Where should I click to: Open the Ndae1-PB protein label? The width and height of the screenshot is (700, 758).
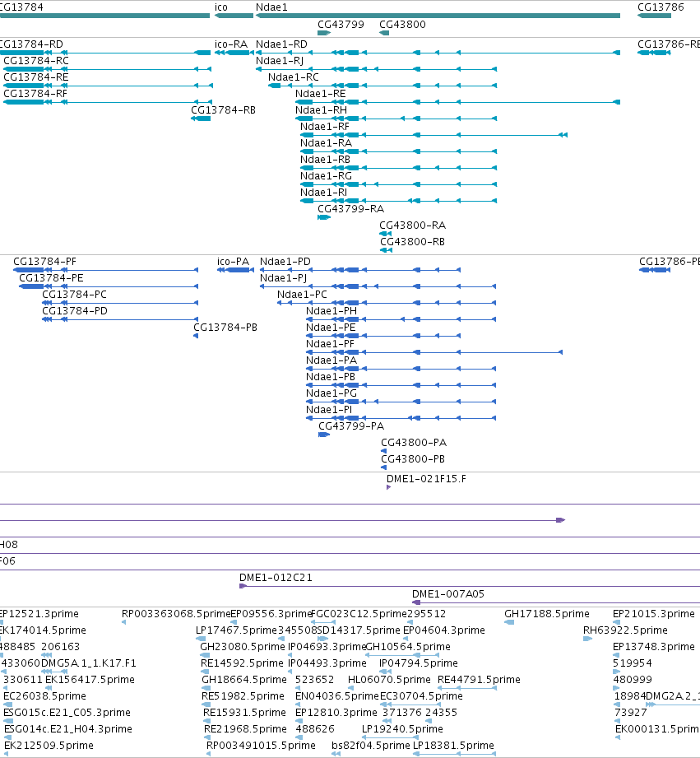pos(331,377)
